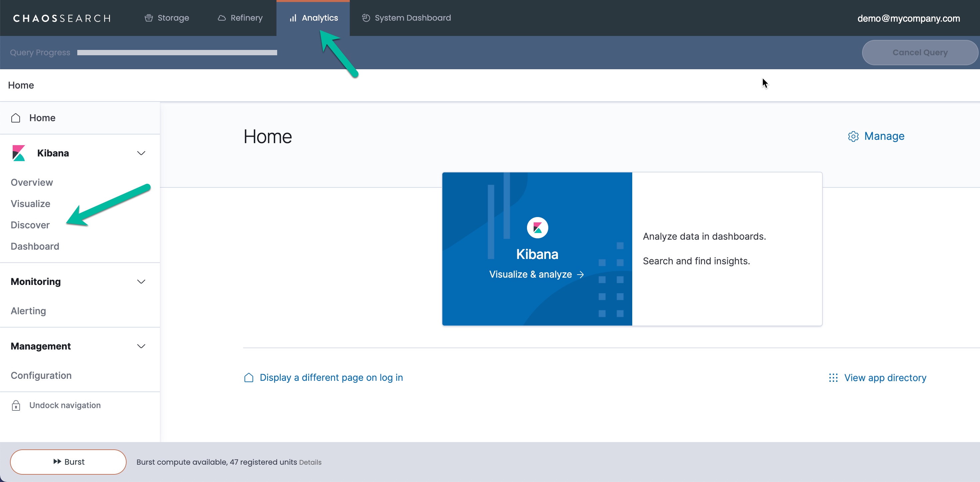980x482 pixels.
Task: Open Discover in the Kibana menu
Action: 30,225
